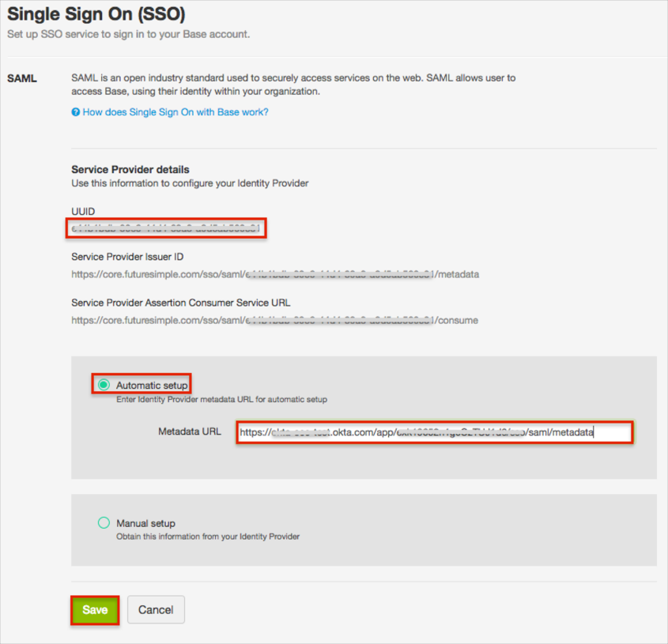
Task: Click the SAML section label on the left
Action: pos(22,78)
